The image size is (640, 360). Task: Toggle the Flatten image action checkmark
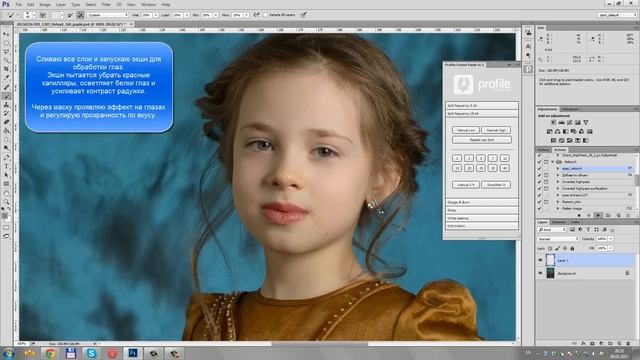pos(539,209)
